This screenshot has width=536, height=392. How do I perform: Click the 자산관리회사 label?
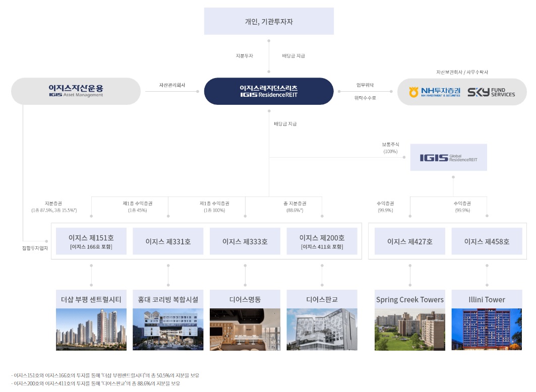point(172,85)
